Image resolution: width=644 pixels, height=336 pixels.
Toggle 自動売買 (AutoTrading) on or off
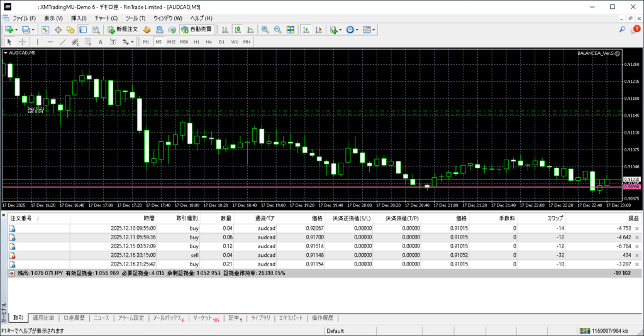click(196, 30)
